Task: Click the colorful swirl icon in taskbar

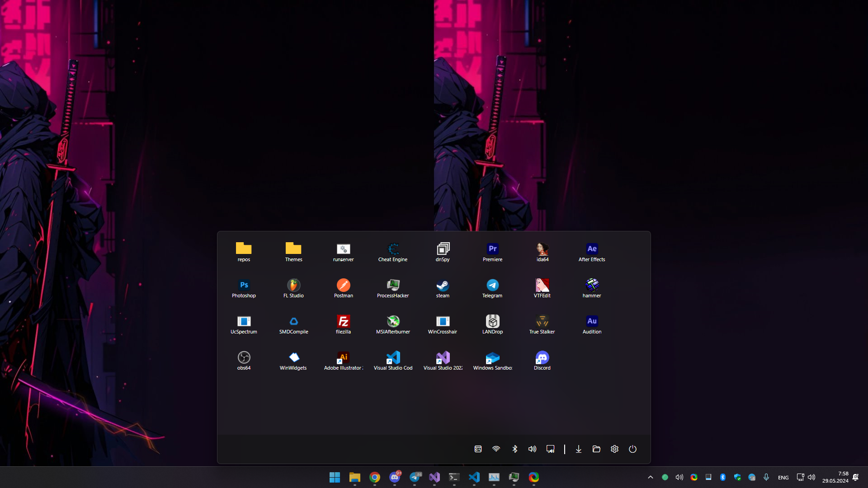Action: click(534, 477)
